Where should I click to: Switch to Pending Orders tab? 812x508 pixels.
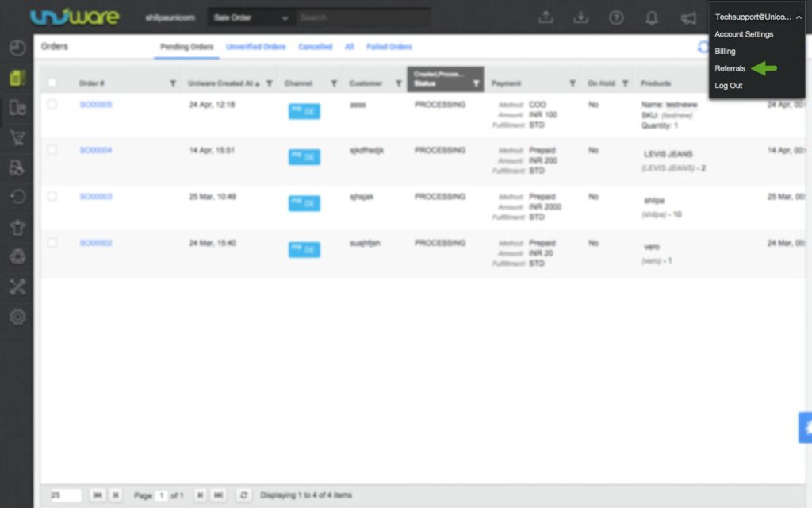coord(186,47)
